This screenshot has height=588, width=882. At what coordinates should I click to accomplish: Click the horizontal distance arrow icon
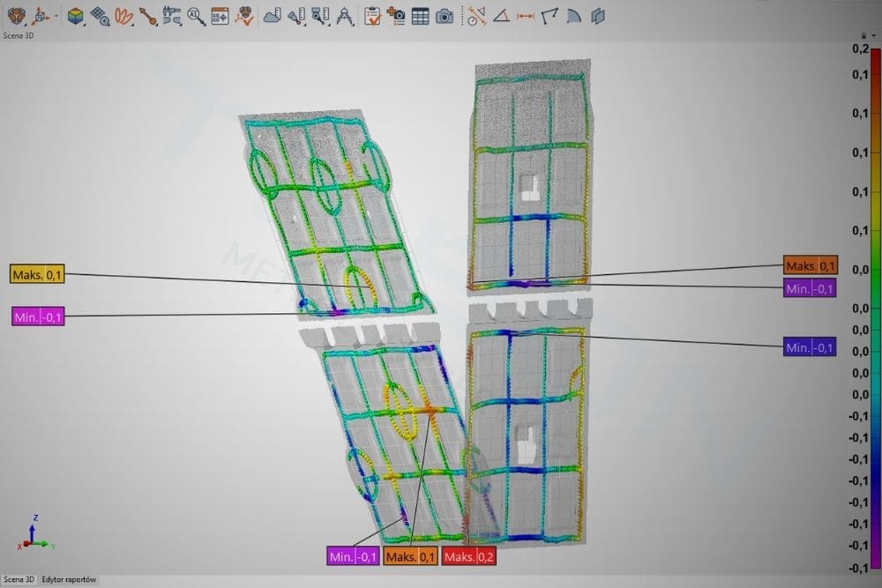(526, 15)
